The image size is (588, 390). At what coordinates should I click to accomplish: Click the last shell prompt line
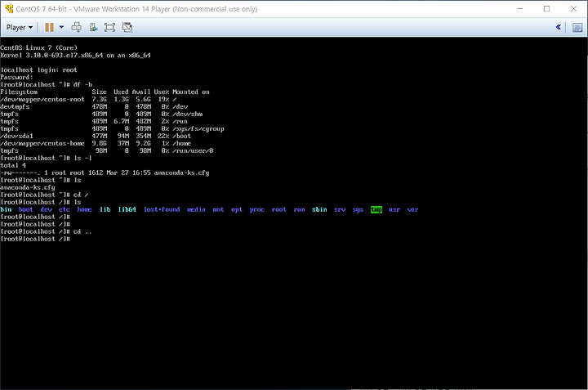pyautogui.click(x=35, y=239)
